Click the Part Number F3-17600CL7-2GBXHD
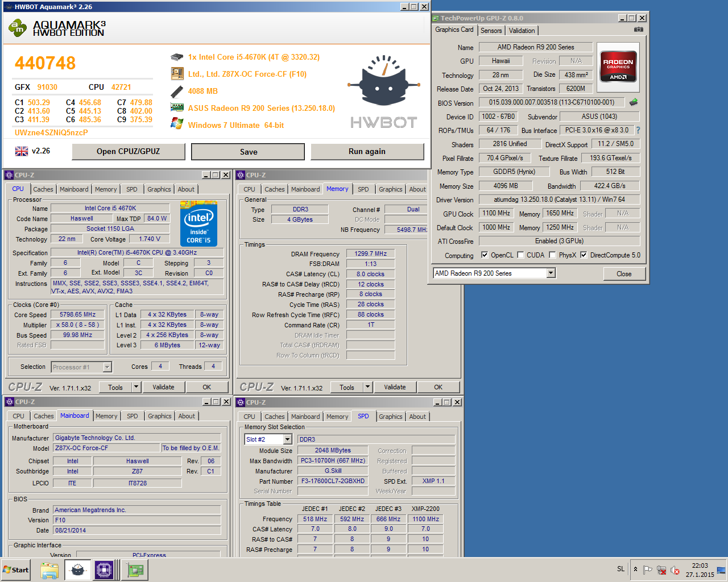 pos(333,481)
